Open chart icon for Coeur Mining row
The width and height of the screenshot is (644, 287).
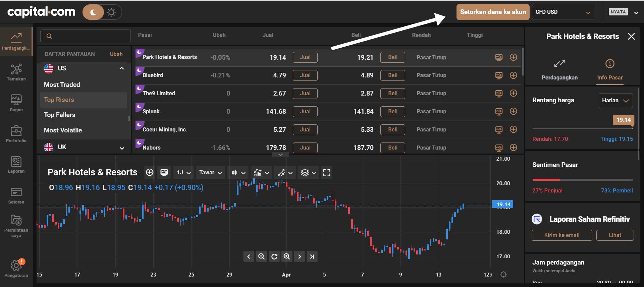(x=499, y=129)
